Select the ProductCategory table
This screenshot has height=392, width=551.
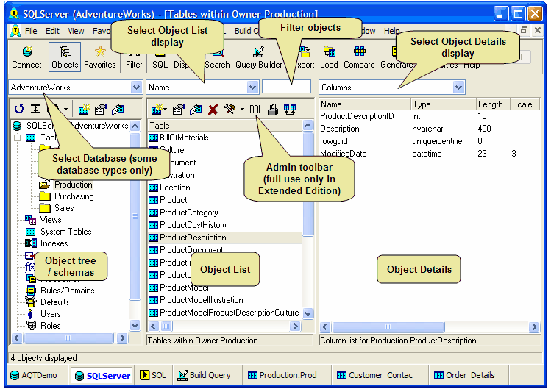(189, 213)
